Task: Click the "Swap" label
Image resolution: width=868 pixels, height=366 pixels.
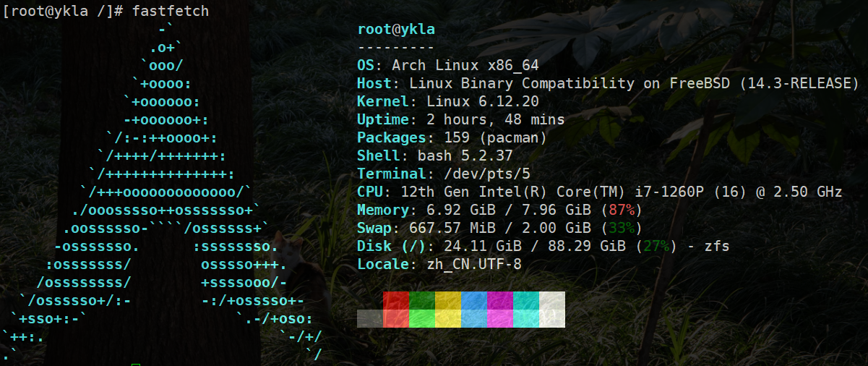Action: tap(374, 228)
